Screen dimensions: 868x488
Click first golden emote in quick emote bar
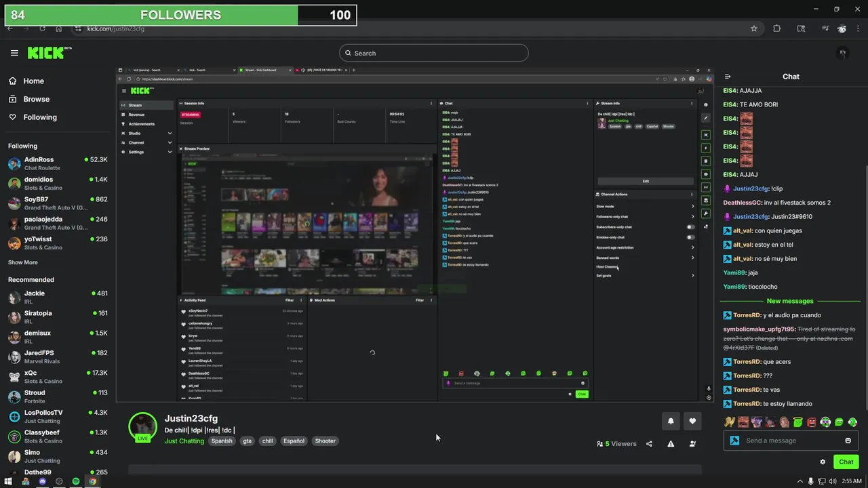pos(730,422)
